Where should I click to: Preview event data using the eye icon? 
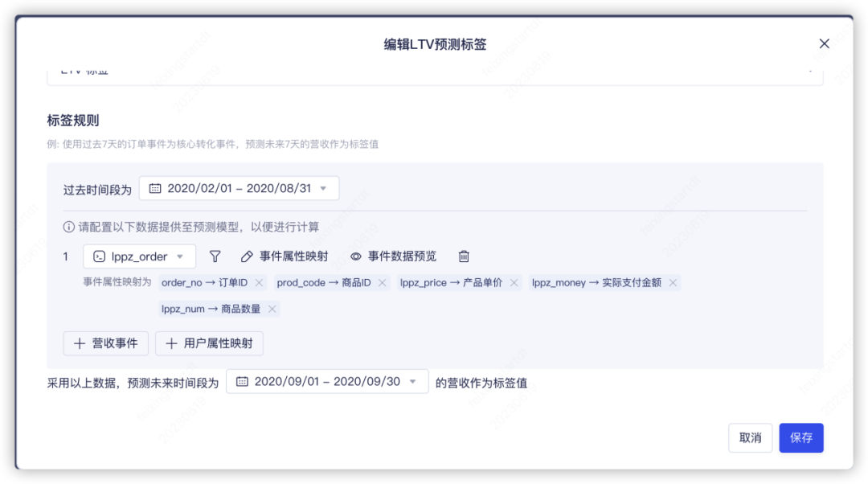pos(356,256)
